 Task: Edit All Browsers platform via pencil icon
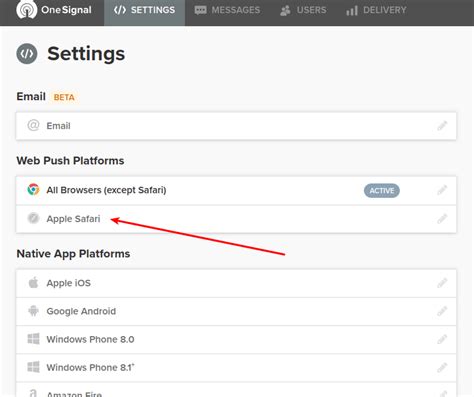tap(442, 190)
